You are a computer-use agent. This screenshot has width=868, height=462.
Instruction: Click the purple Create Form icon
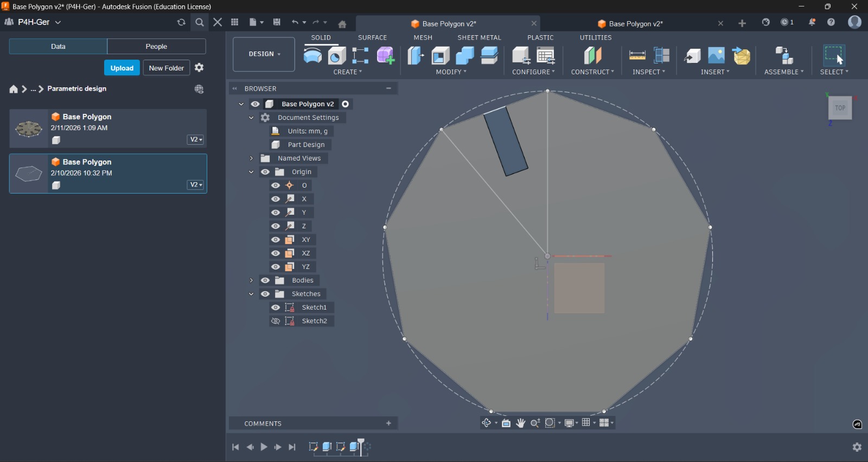(x=386, y=55)
